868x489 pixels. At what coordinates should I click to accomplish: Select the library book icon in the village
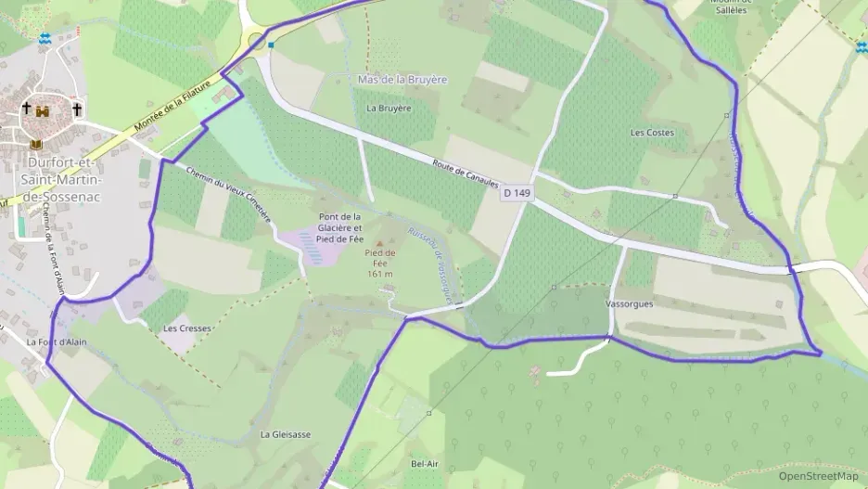[x=36, y=145]
